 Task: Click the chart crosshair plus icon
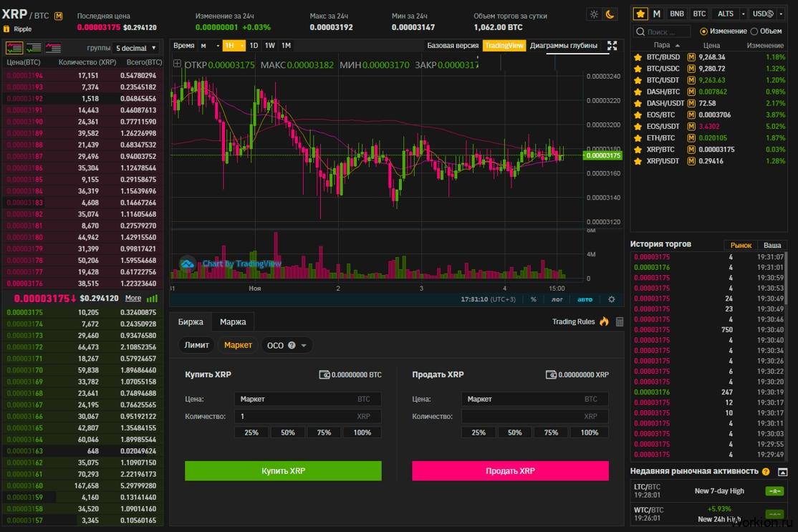[x=177, y=64]
